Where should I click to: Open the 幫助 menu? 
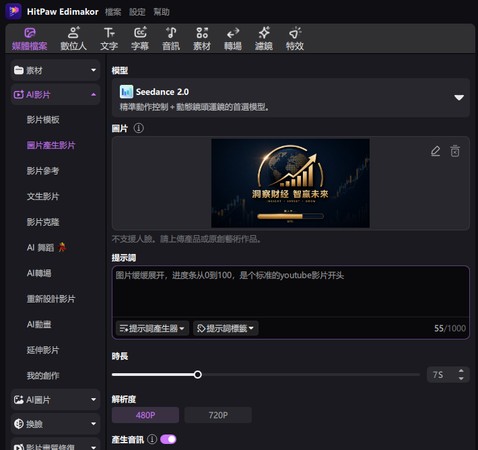click(161, 12)
